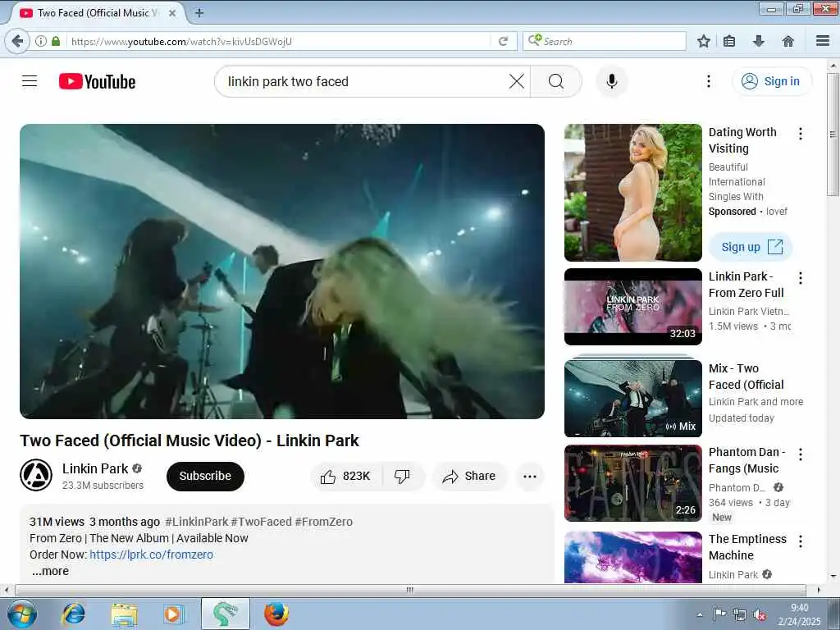Open Firefox downloads arrow

pyautogui.click(x=759, y=41)
